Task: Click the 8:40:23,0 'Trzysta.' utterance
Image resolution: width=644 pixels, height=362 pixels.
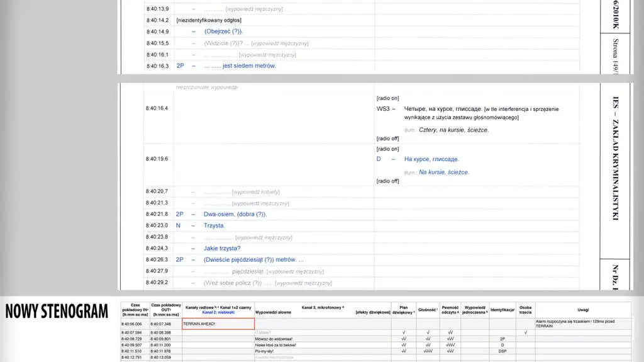Action: 214,226
